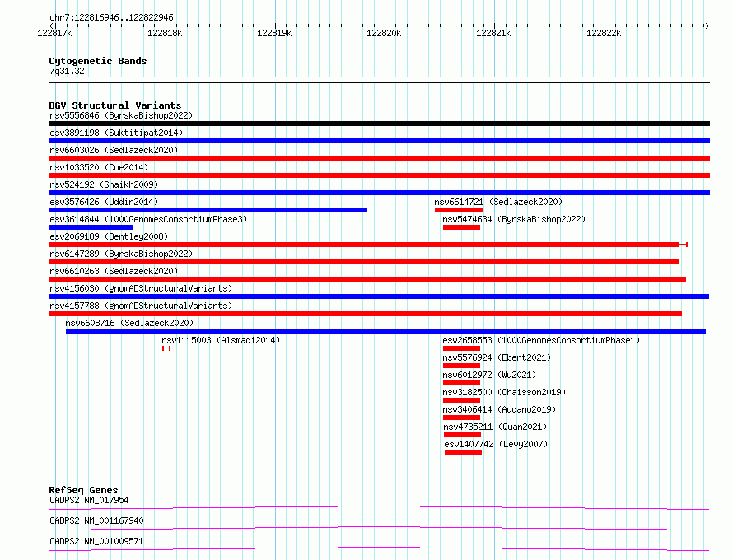Image resolution: width=733 pixels, height=560 pixels.
Task: Click the red nsv6147289 variant bar
Action: tap(364, 262)
